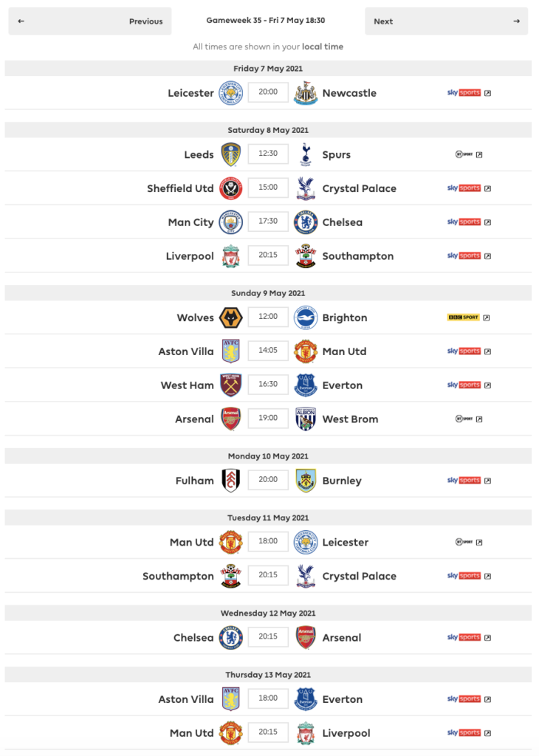Select the Spurs cockerel crest

[306, 154]
